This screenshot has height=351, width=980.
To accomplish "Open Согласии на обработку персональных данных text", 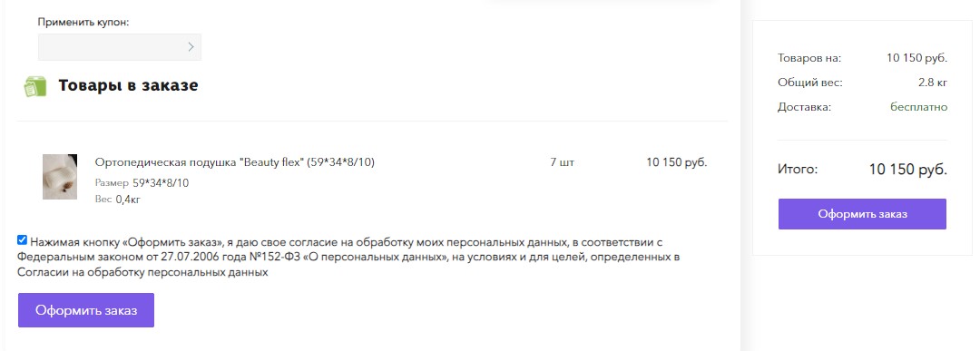I will click(x=142, y=273).
